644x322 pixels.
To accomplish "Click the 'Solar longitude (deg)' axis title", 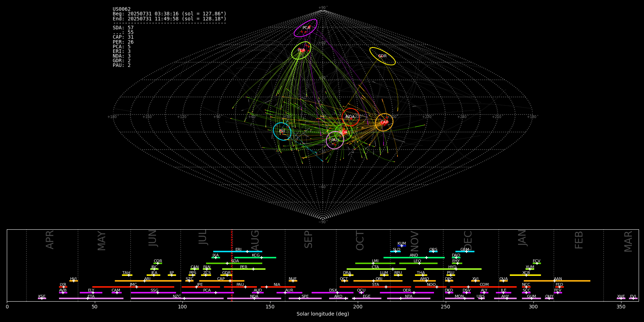I will (323, 314).
